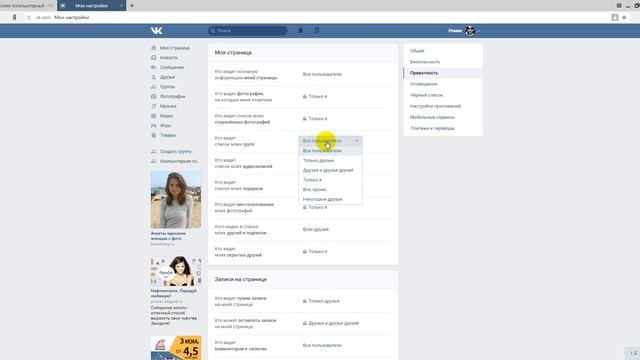Open a new browser tab with plus

coord(131,6)
